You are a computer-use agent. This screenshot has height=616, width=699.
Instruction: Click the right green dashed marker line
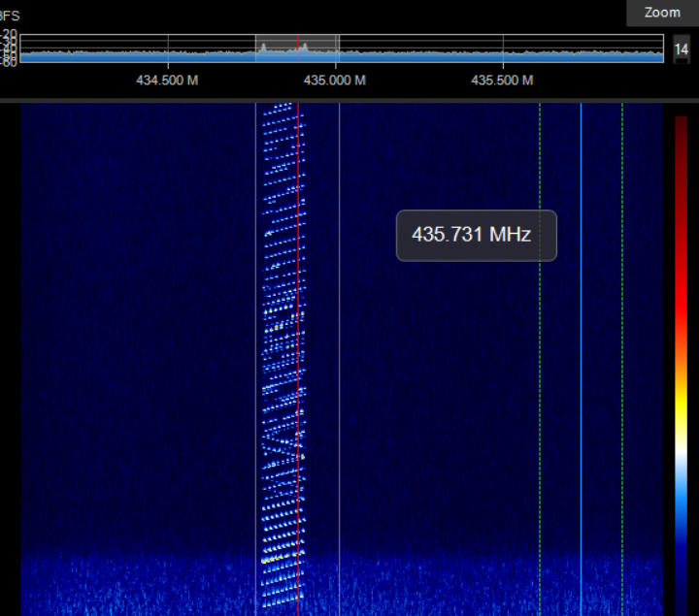[622, 340]
